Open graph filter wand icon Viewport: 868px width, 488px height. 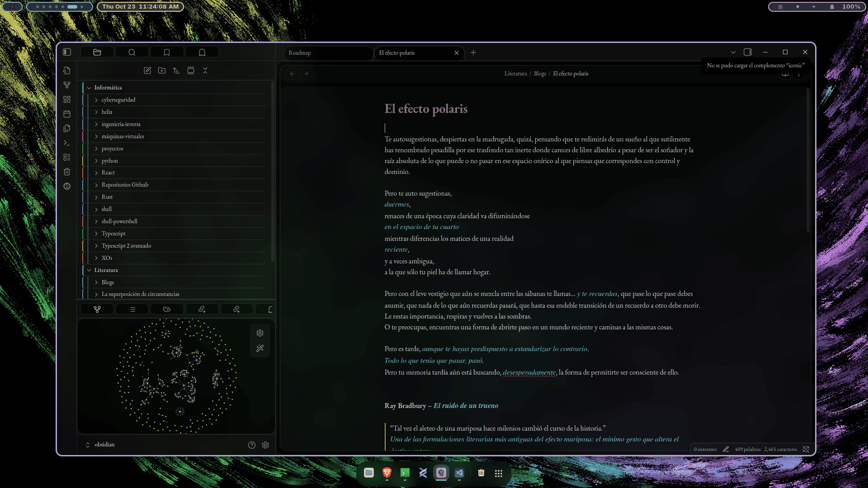(260, 348)
